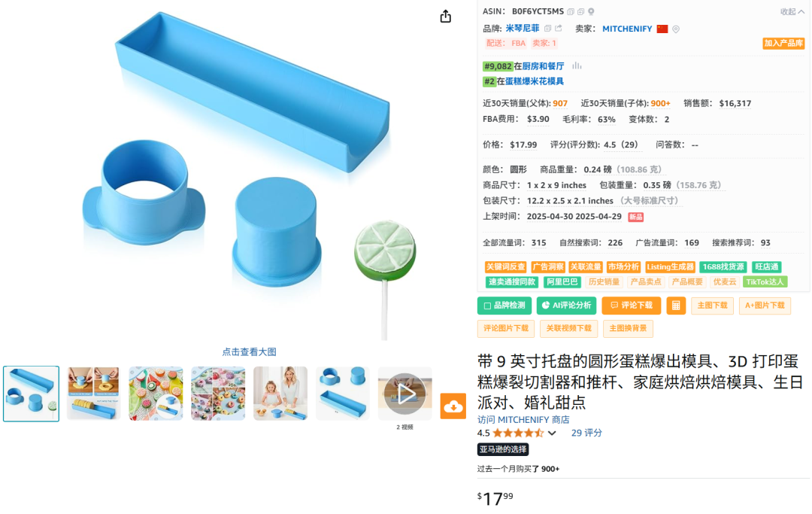
Task: Copy the ASIN with first copy icon
Action: point(571,11)
